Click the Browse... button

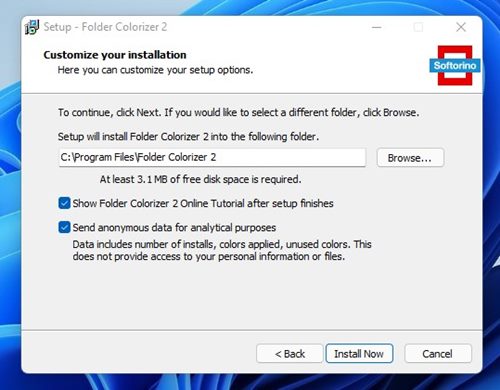pyautogui.click(x=410, y=158)
